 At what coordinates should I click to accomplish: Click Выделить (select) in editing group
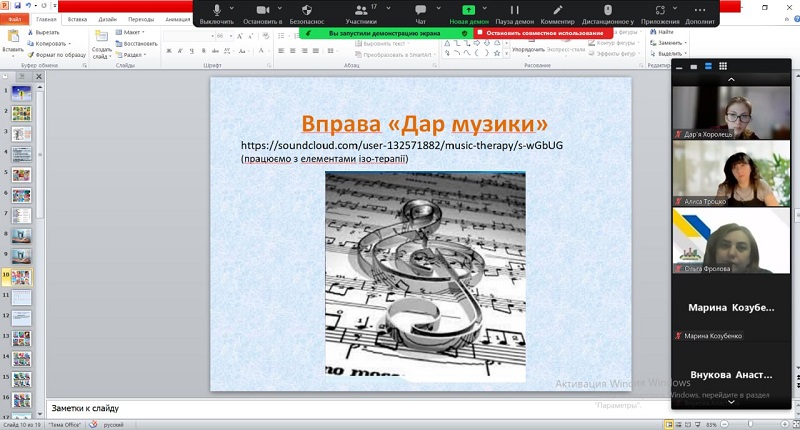pos(667,54)
